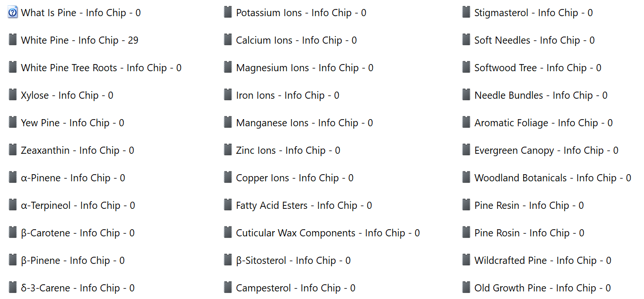
Task: Click the icon beside White Pine - Info Chip
Action: tap(13, 40)
